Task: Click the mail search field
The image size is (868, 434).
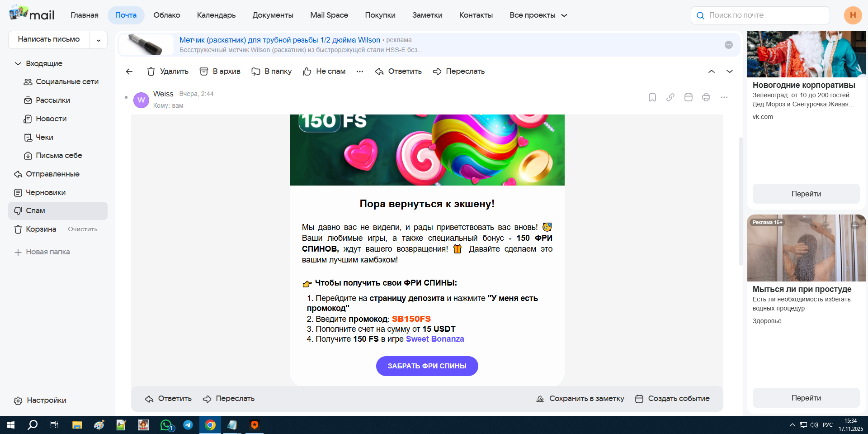Action: tap(764, 15)
